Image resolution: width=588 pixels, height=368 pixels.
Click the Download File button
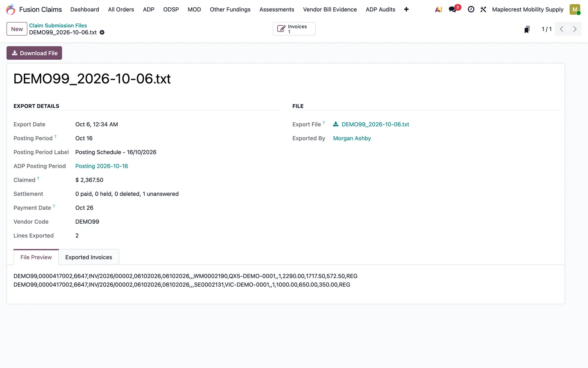pos(34,53)
